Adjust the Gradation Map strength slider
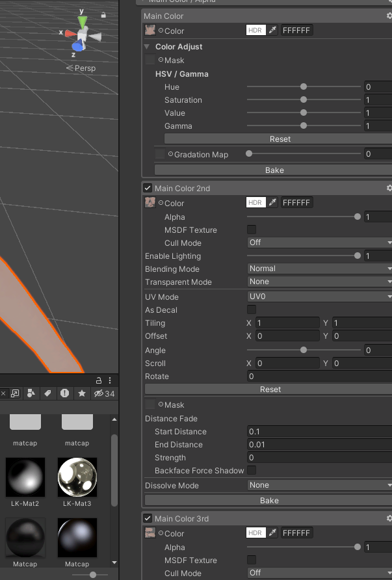This screenshot has width=392, height=580. coord(249,153)
